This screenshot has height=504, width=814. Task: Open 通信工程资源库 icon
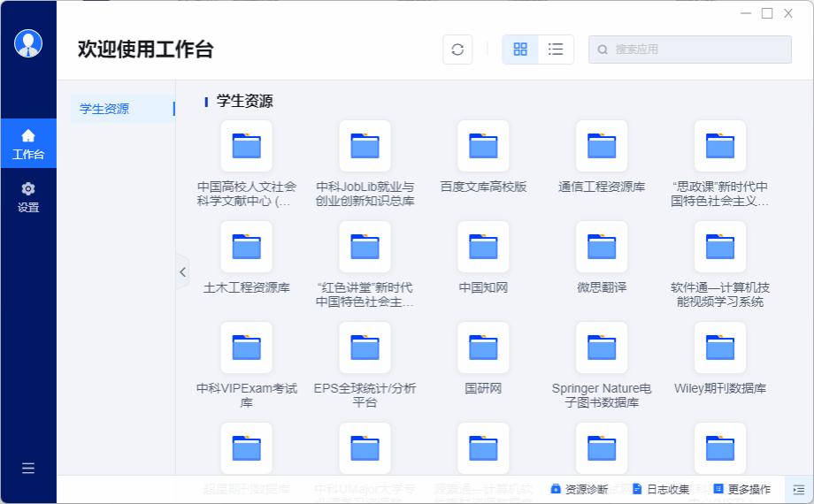(602, 146)
